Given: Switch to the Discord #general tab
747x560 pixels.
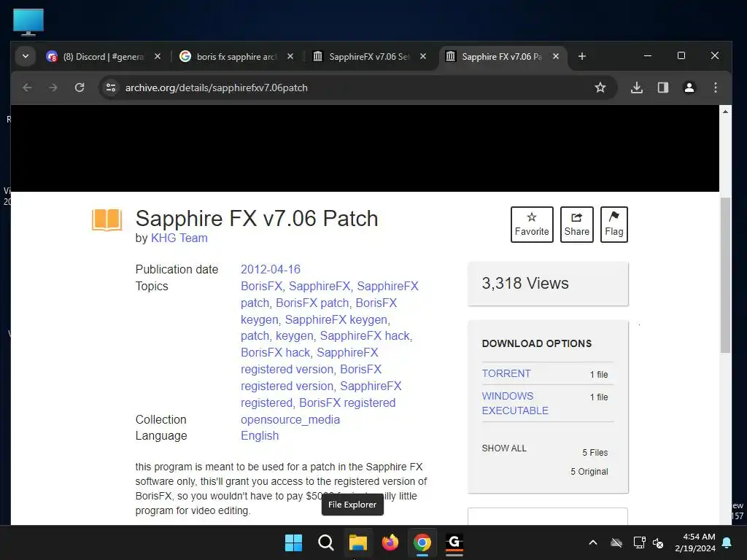Looking at the screenshot, I should coord(102,57).
